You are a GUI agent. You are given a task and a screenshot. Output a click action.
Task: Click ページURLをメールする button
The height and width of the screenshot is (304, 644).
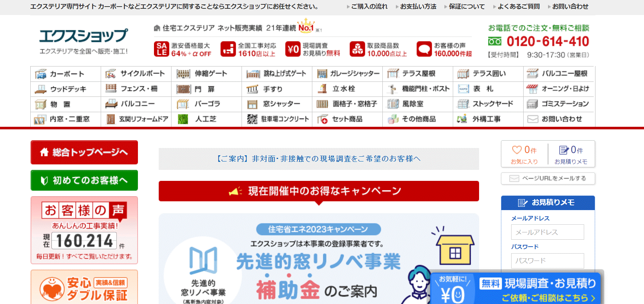click(x=548, y=178)
